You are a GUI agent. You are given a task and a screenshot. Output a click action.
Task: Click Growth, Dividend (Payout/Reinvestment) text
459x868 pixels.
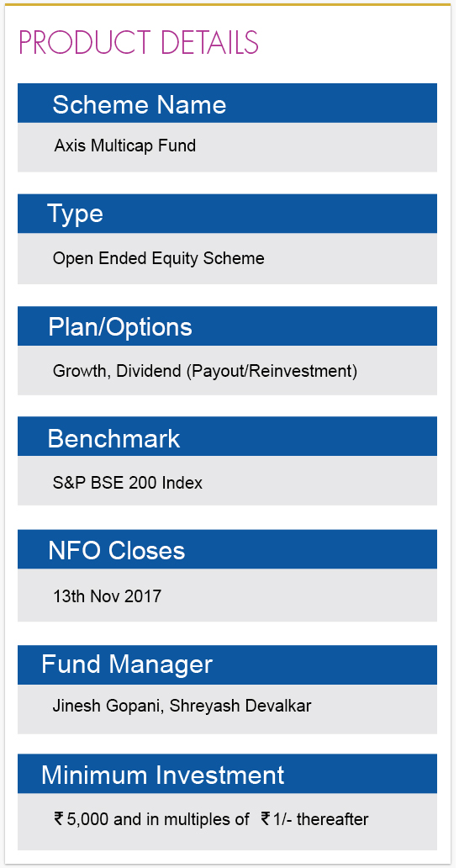pos(205,371)
